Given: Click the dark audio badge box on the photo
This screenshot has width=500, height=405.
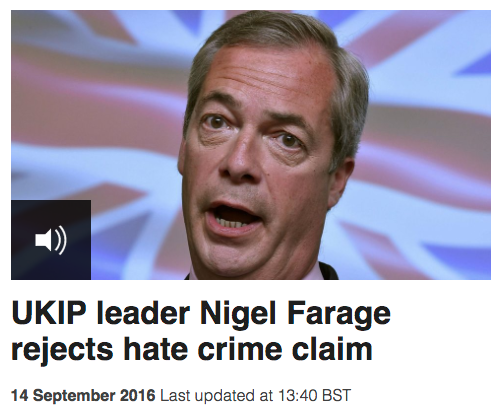Looking at the screenshot, I should [x=51, y=240].
